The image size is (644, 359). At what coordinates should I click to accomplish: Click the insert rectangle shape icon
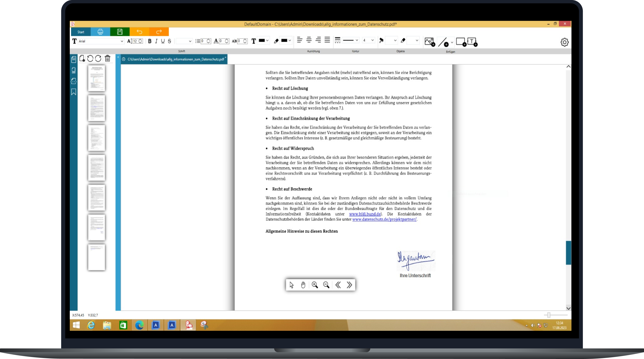(461, 42)
